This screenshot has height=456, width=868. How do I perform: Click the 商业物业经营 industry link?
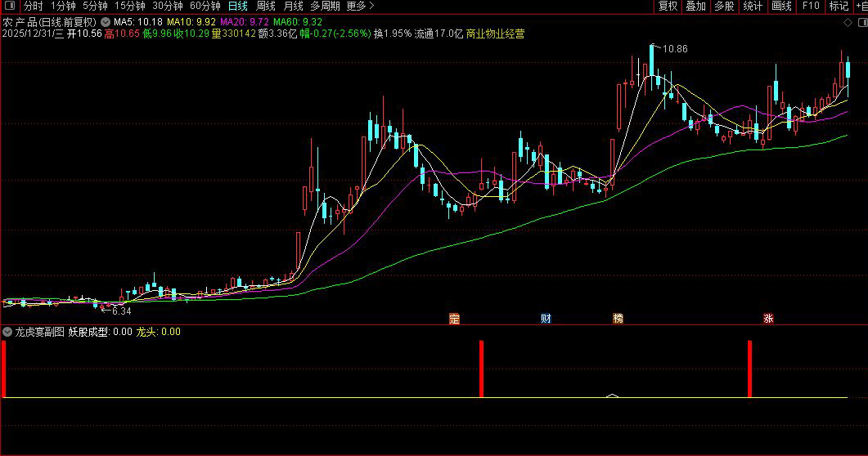click(496, 34)
